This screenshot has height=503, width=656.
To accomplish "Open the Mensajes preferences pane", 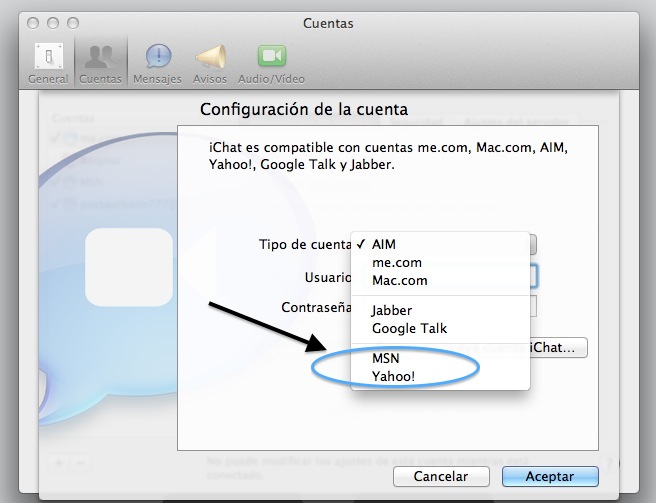I will click(157, 63).
